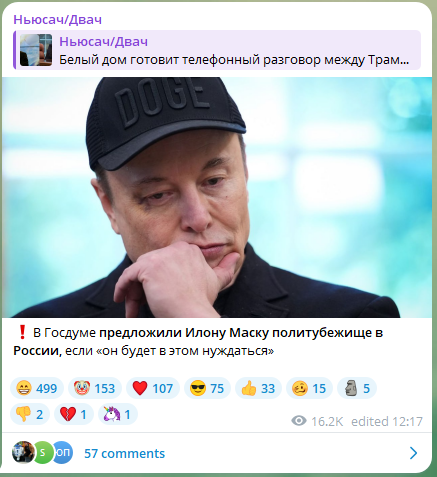Click the unicorn reaction with 1
The image size is (437, 477).
coord(118,414)
